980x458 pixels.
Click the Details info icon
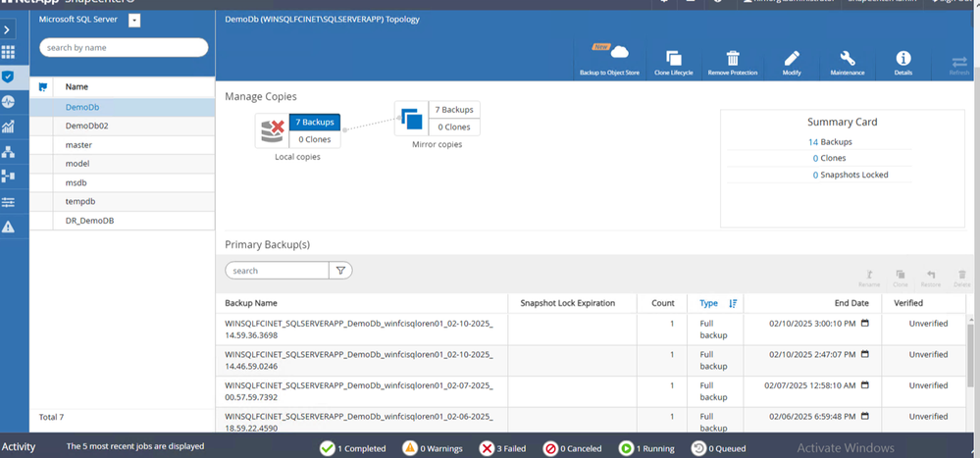point(903,59)
